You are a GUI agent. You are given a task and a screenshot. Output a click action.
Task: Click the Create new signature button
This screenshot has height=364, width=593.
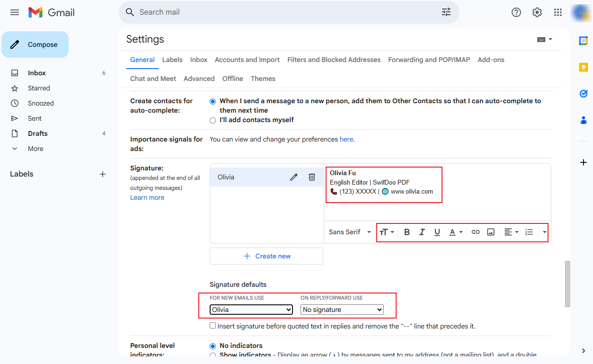[266, 256]
